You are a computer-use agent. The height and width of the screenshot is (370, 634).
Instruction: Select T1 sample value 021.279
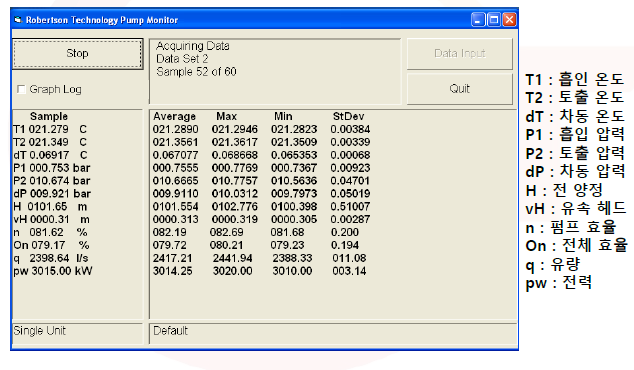point(49,129)
